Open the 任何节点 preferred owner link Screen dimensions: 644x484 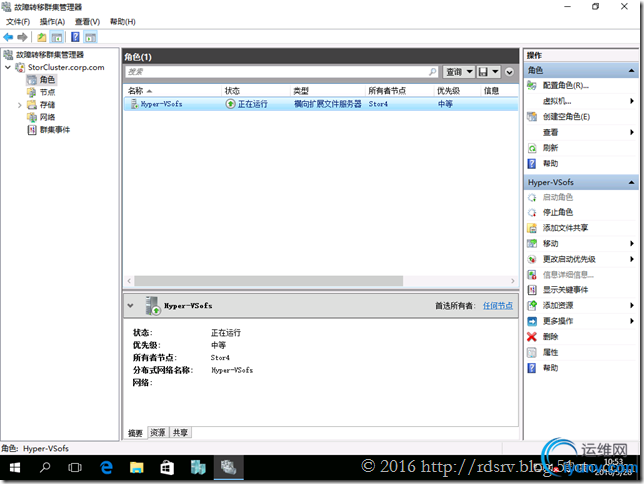(498, 306)
